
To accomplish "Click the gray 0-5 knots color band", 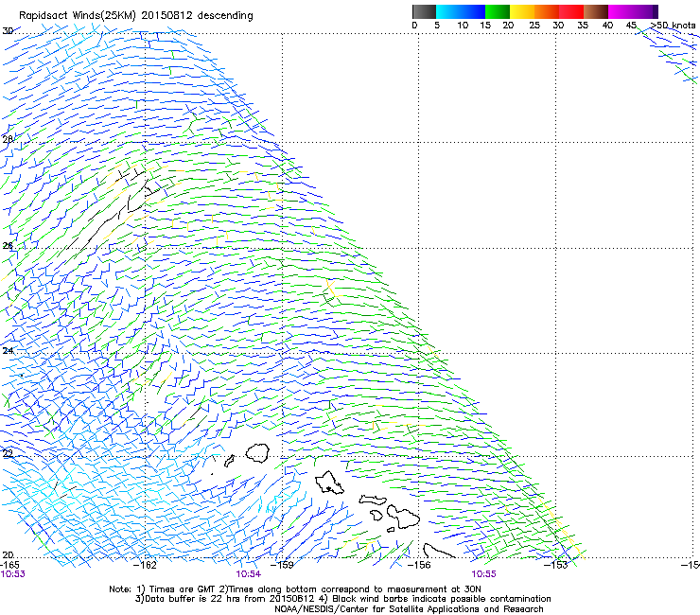I will 424,11.
